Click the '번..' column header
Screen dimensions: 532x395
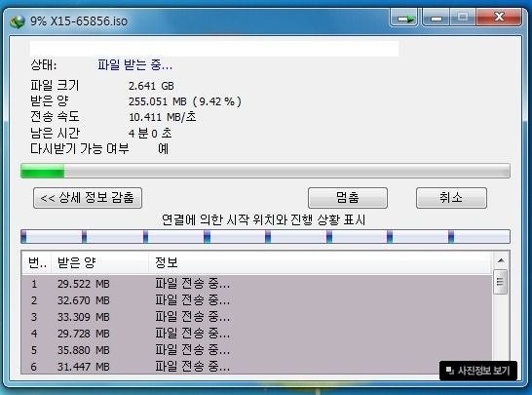click(37, 262)
